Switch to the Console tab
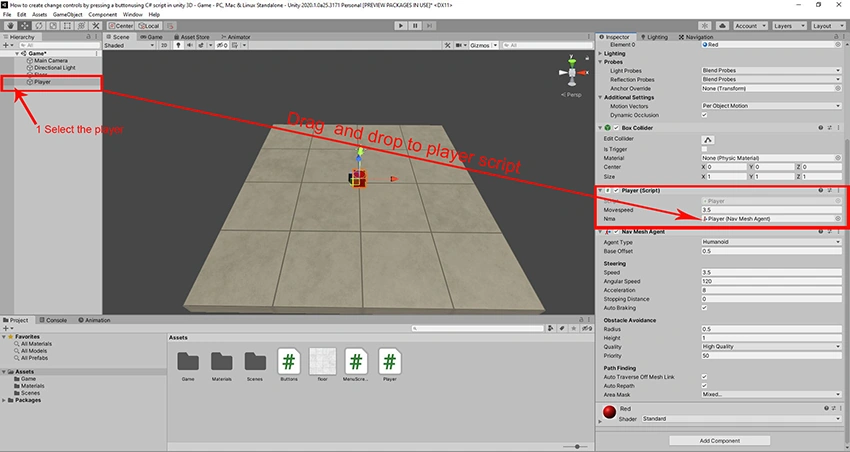This screenshot has width=850, height=452. click(x=53, y=320)
